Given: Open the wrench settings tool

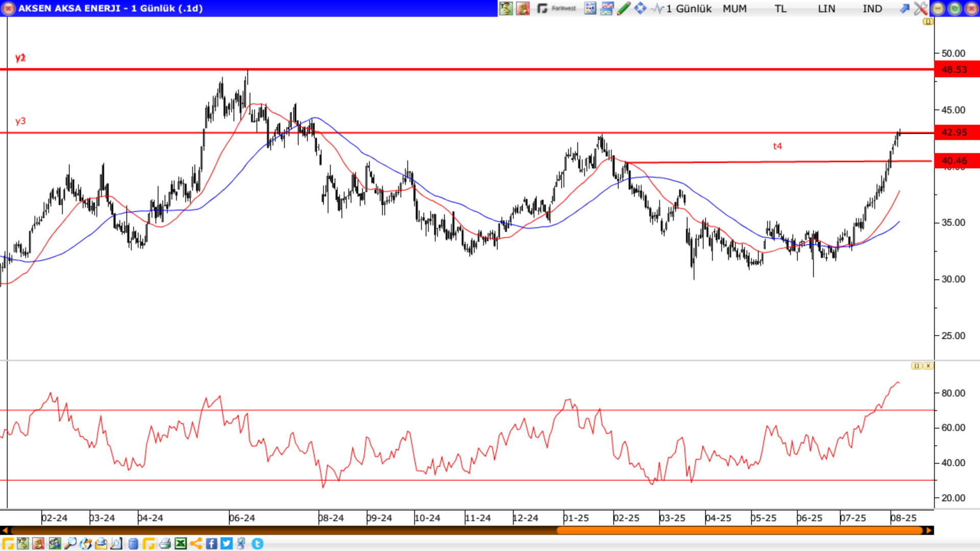Looking at the screenshot, I should coord(921,8).
